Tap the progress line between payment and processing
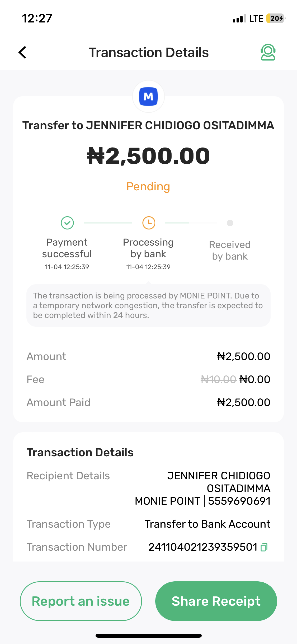297x644 pixels. 108,223
